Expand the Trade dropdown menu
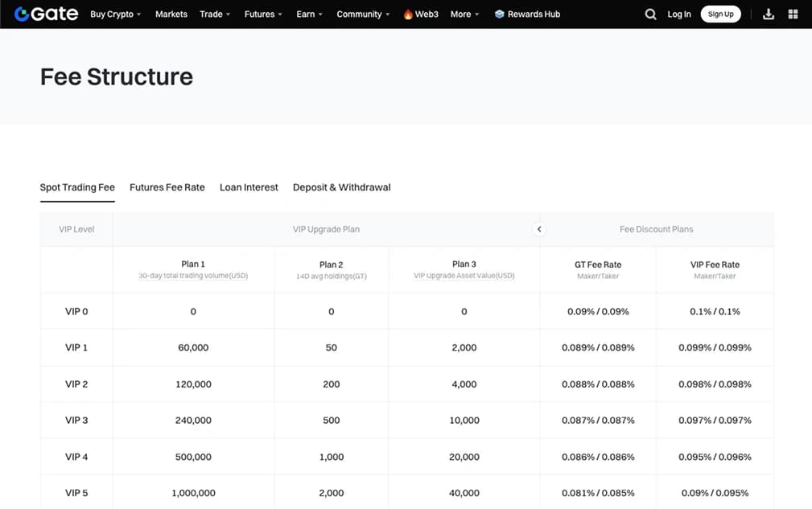This screenshot has height=509, width=812. coord(215,14)
